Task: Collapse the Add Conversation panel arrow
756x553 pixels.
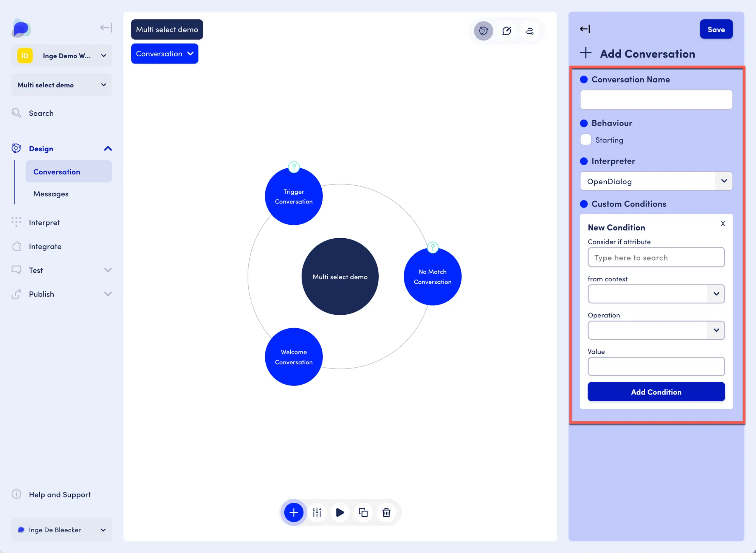Action: tap(585, 29)
